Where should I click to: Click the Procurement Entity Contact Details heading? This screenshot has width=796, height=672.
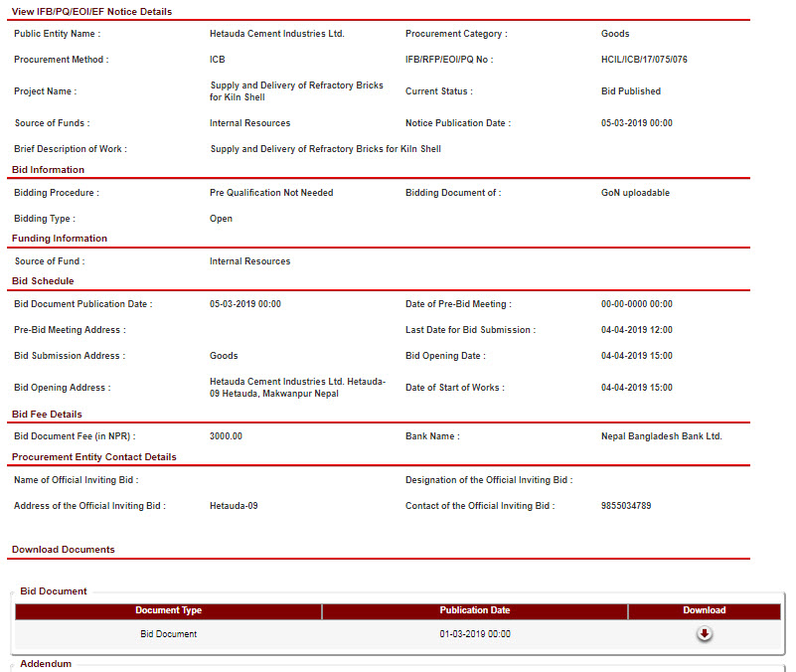pos(94,457)
